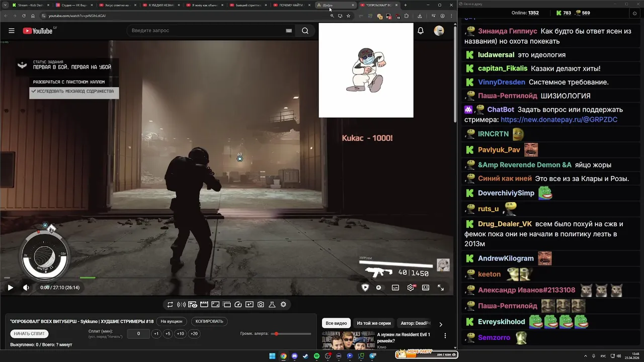Adjust the alert volume slider
This screenshot has width=644, height=362.
click(291, 334)
